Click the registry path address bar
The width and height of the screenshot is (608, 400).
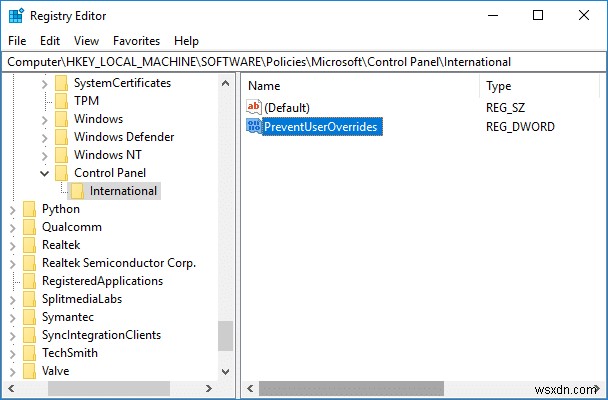pos(300,62)
